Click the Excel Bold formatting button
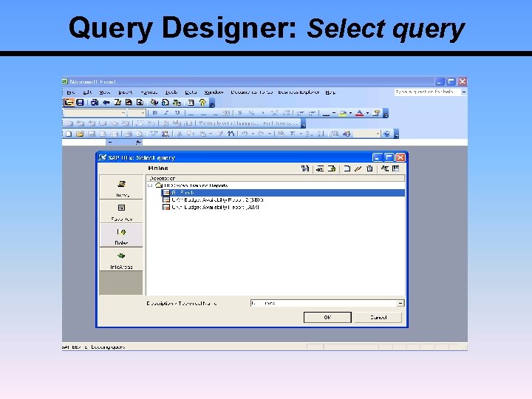The height and width of the screenshot is (399, 532). pyautogui.click(x=155, y=113)
